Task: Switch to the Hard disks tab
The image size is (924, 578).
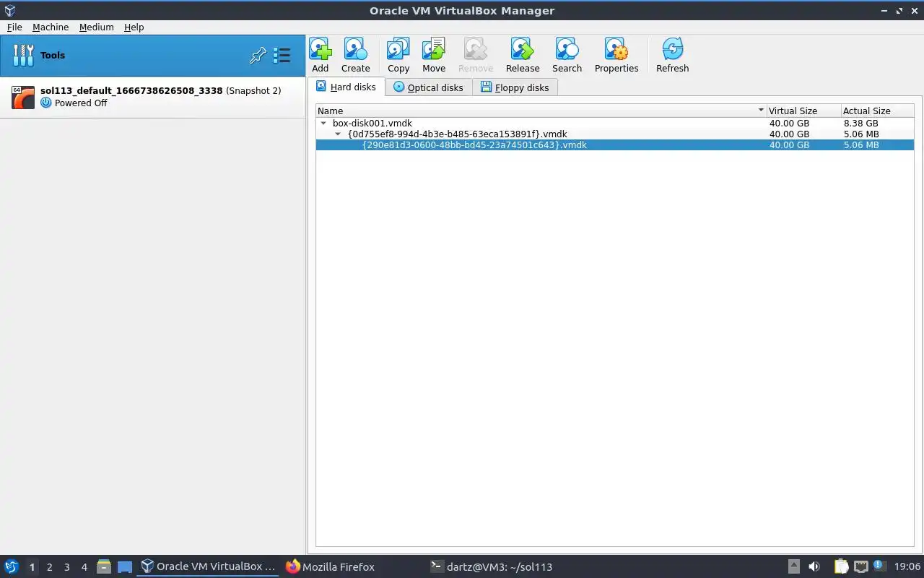Action: pyautogui.click(x=346, y=87)
